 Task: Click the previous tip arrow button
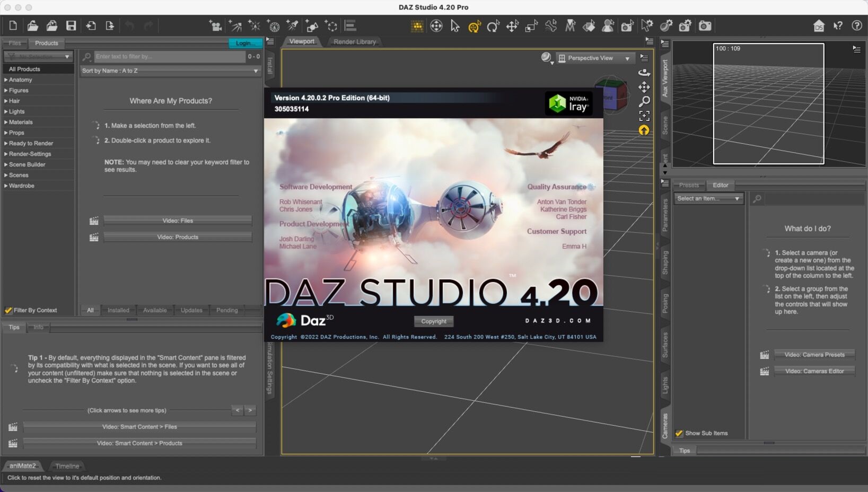(x=238, y=410)
